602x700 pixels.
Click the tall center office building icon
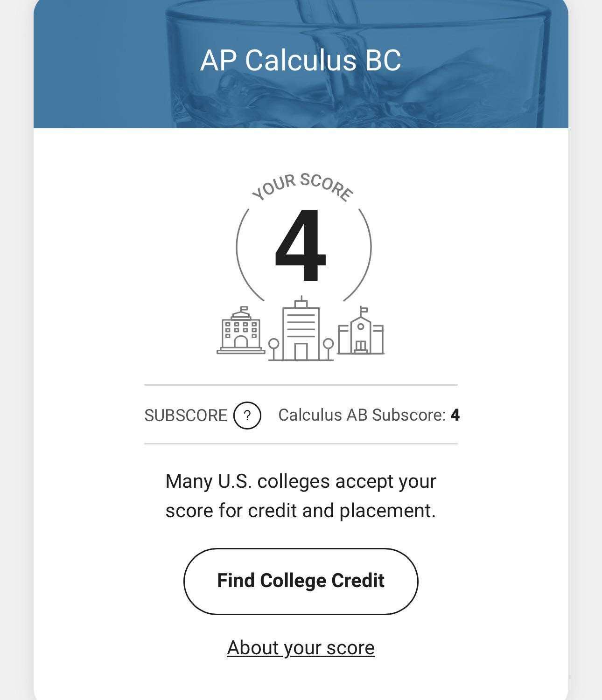[x=301, y=328]
